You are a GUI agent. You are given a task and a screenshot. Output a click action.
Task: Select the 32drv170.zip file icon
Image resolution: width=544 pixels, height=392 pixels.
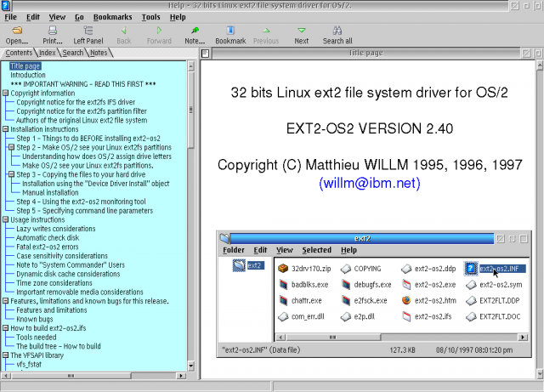(283, 269)
